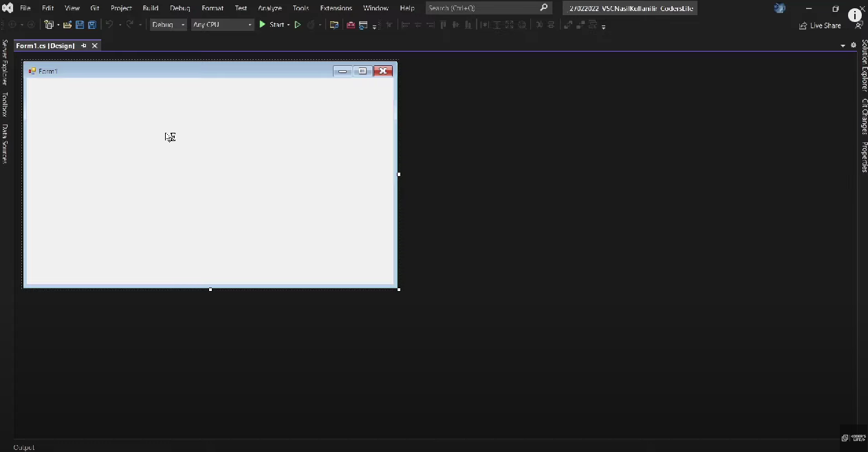Screen dimensions: 868x452
Task: Click the Redo arrow icon
Action: (129, 25)
